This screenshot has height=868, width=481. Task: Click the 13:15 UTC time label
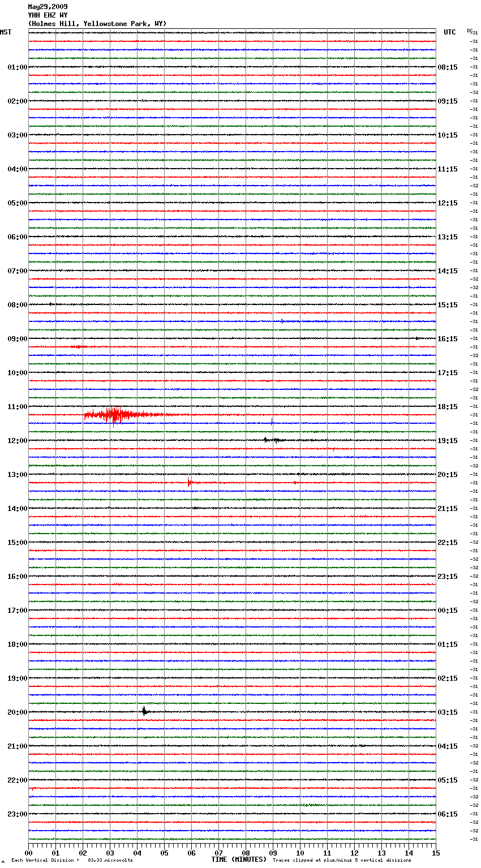tap(448, 237)
